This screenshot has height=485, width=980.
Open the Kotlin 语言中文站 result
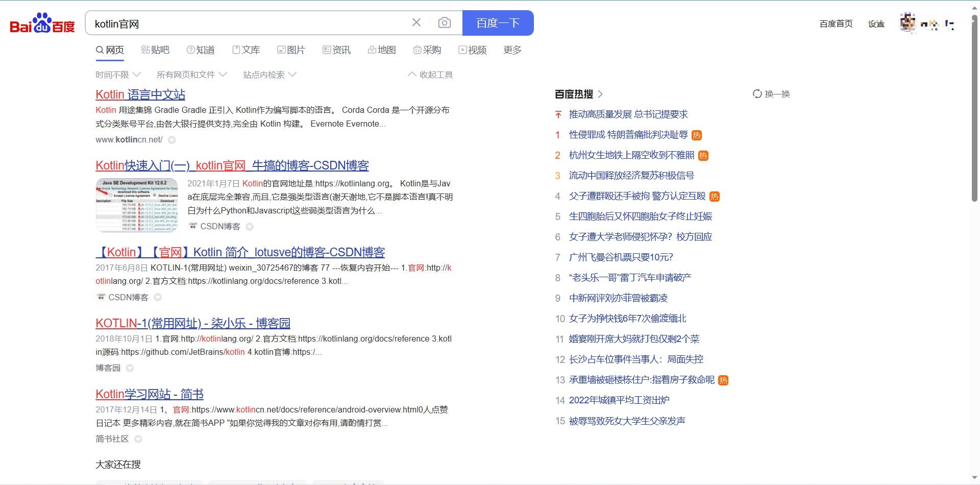point(140,94)
